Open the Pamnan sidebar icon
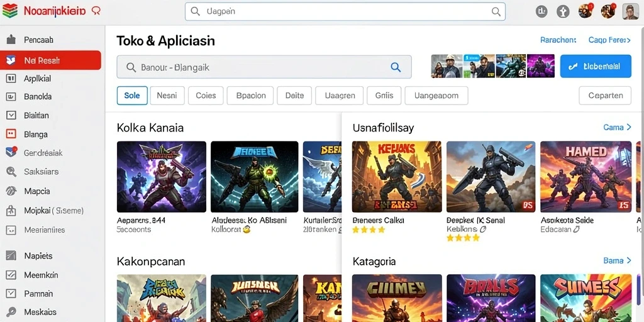The height and width of the screenshot is (322, 644). click(11, 294)
